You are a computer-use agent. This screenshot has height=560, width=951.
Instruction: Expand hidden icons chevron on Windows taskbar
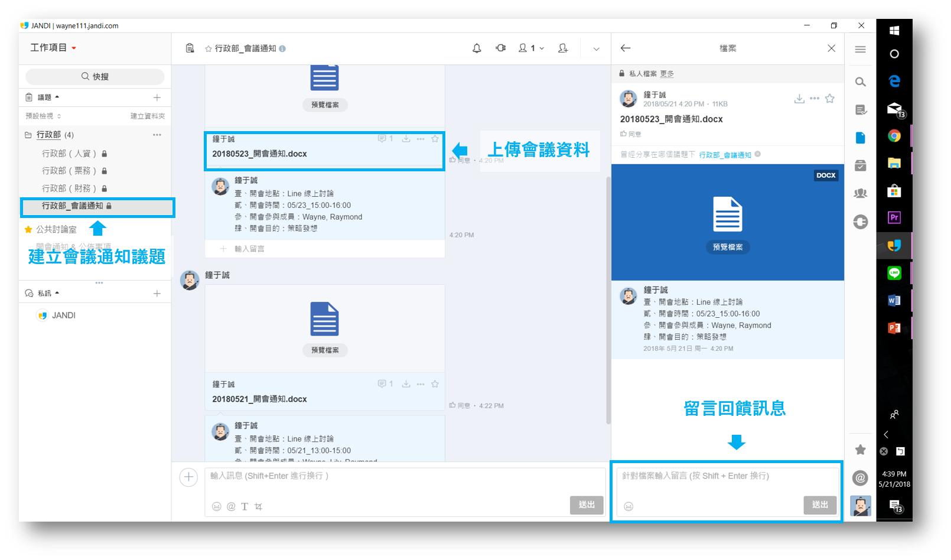click(886, 435)
